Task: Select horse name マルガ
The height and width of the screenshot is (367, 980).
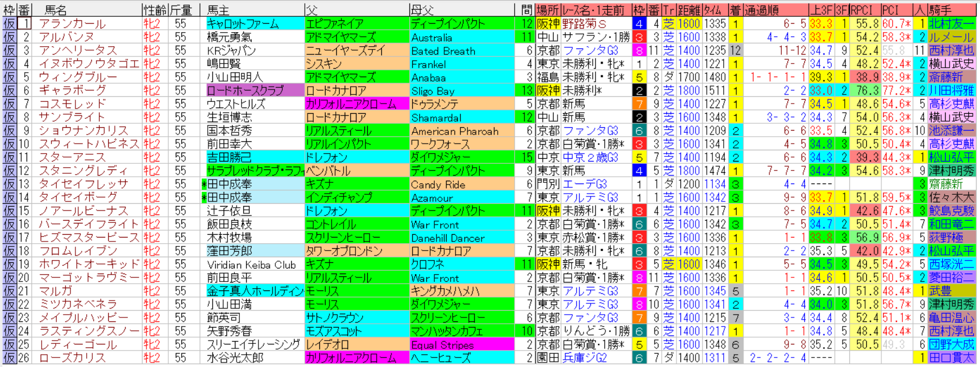Action: click(x=56, y=291)
